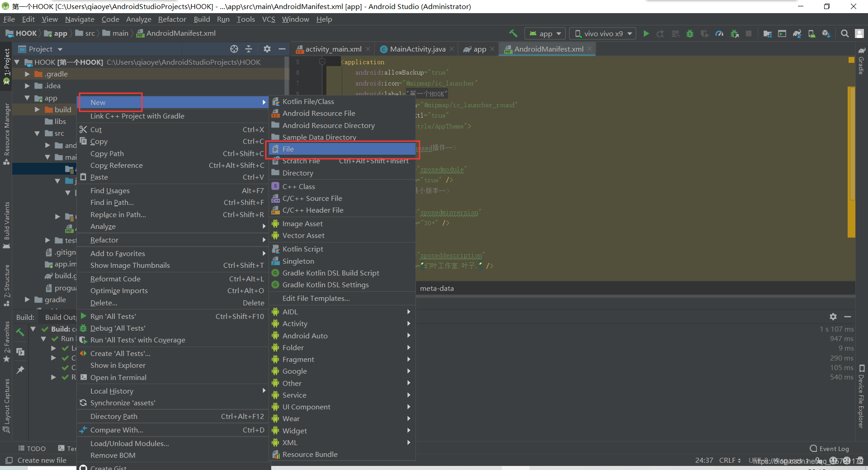Open the Event Log in status bar
Viewport: 868px width, 470px height.
[x=829, y=448]
